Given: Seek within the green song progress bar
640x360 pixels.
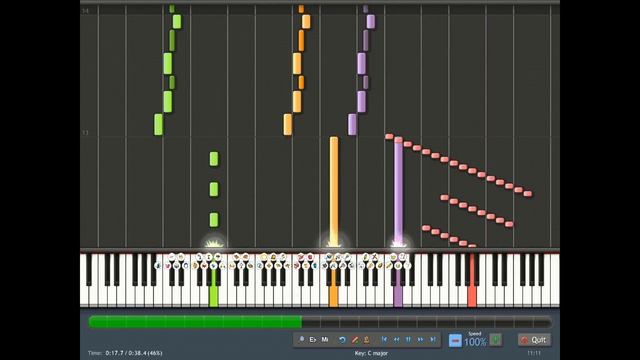Looking at the screenshot, I should pyautogui.click(x=195, y=322).
